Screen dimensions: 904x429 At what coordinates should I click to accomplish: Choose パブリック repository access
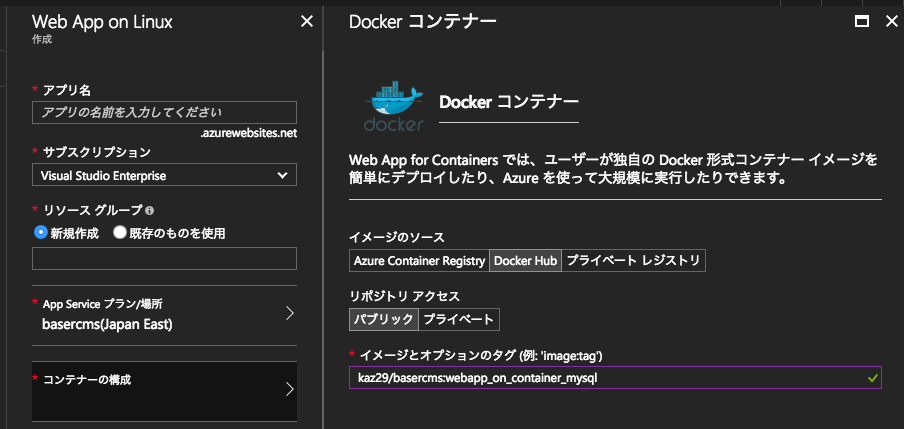pyautogui.click(x=383, y=319)
